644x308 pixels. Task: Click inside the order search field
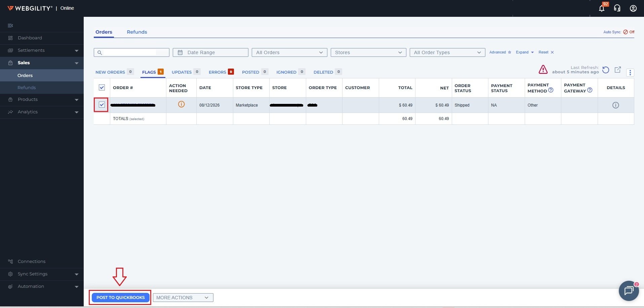pos(131,52)
